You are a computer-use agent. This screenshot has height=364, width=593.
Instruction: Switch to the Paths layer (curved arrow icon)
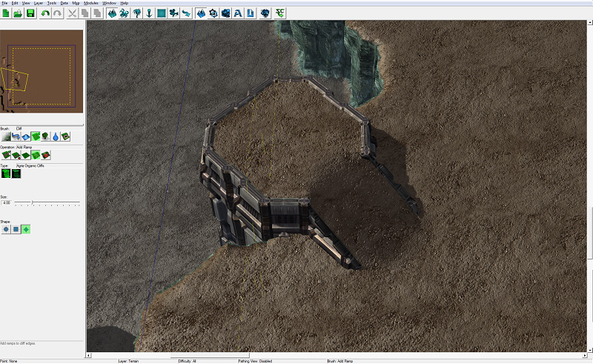(186, 13)
